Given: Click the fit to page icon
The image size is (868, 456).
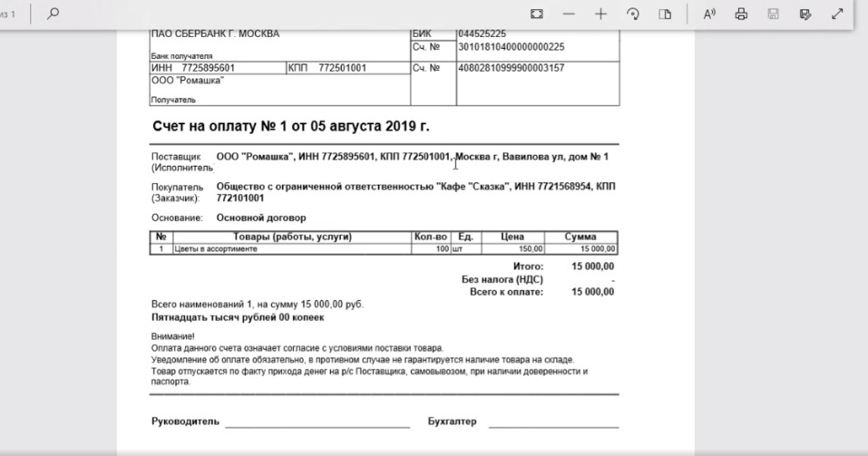Looking at the screenshot, I should point(537,14).
